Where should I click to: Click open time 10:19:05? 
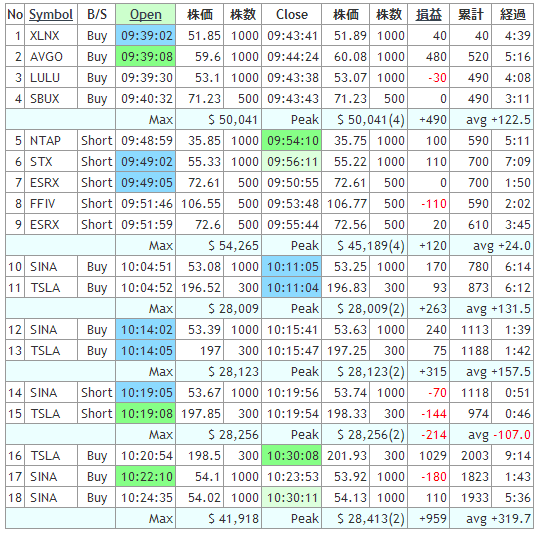tap(146, 392)
